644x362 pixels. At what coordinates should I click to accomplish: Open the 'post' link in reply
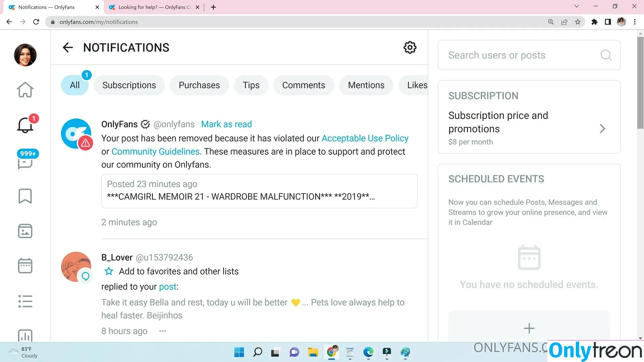pos(167,287)
